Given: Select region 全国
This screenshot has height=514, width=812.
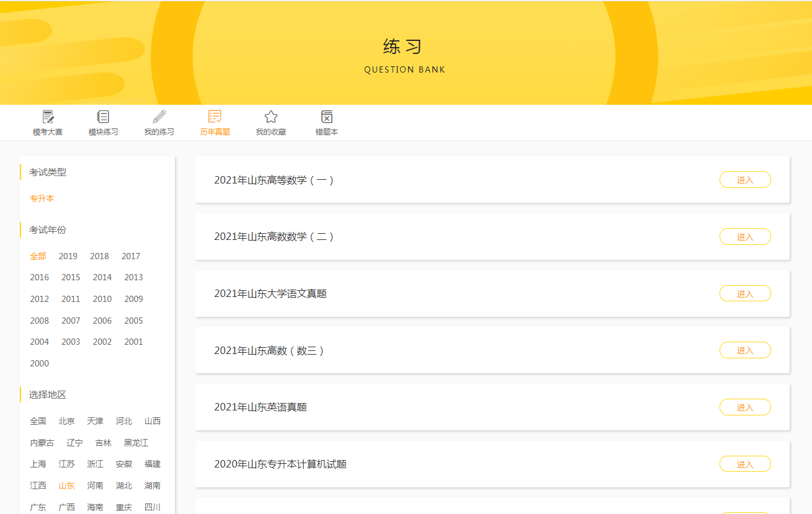Looking at the screenshot, I should pyautogui.click(x=38, y=421).
